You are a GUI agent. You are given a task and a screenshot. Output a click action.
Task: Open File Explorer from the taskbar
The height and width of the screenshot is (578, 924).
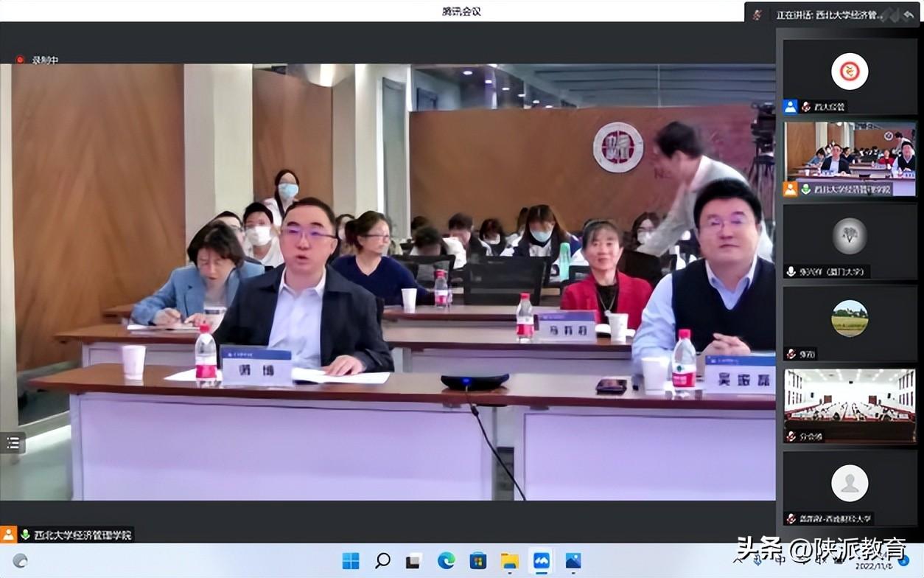click(510, 561)
